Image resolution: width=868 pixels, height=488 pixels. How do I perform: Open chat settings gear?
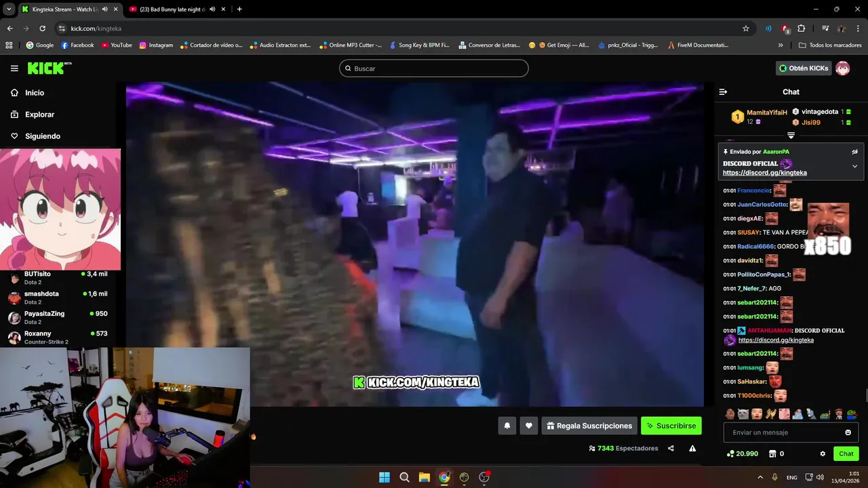[x=823, y=453]
